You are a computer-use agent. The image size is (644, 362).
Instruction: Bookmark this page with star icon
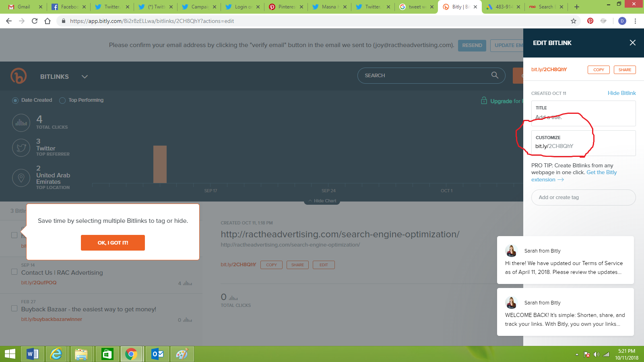click(574, 21)
